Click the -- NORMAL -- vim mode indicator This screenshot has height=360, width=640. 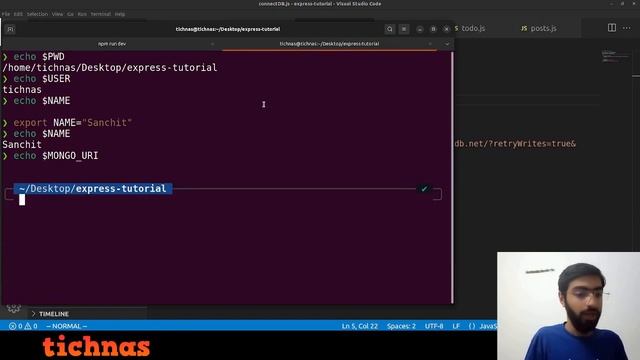pyautogui.click(x=67, y=326)
